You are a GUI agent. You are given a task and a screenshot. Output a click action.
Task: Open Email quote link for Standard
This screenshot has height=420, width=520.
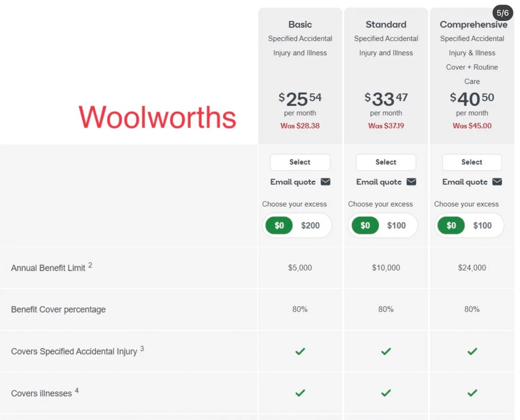[x=379, y=182]
